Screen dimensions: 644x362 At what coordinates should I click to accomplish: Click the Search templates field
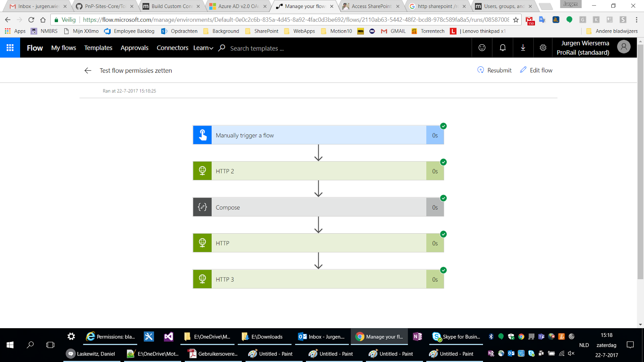pyautogui.click(x=258, y=48)
